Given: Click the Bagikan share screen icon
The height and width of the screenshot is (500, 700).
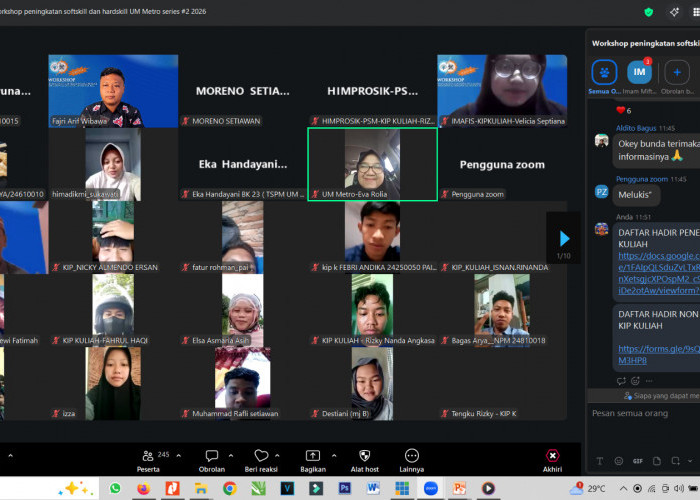Looking at the screenshot, I should [313, 456].
